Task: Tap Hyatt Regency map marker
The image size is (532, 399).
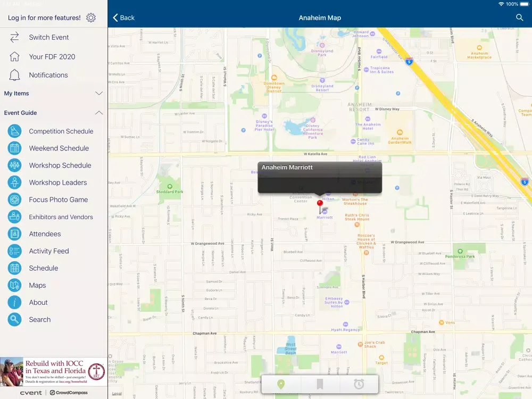Action: click(345, 324)
